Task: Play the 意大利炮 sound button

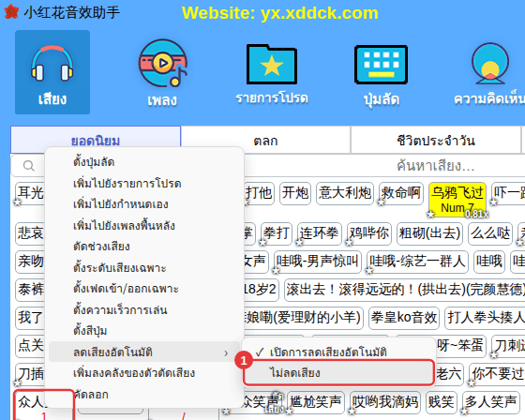Action: pyautogui.click(x=345, y=193)
